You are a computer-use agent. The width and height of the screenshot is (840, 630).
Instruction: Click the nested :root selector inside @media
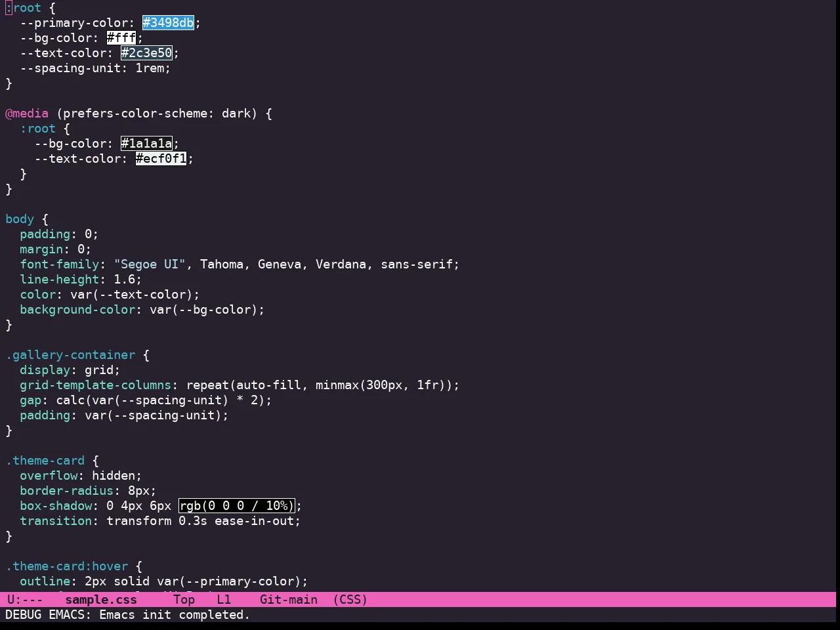pos(38,129)
